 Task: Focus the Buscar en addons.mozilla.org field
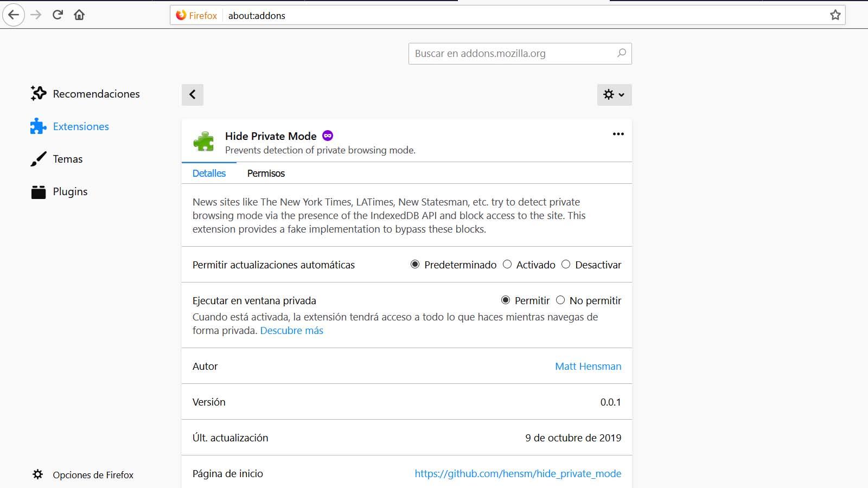click(520, 54)
